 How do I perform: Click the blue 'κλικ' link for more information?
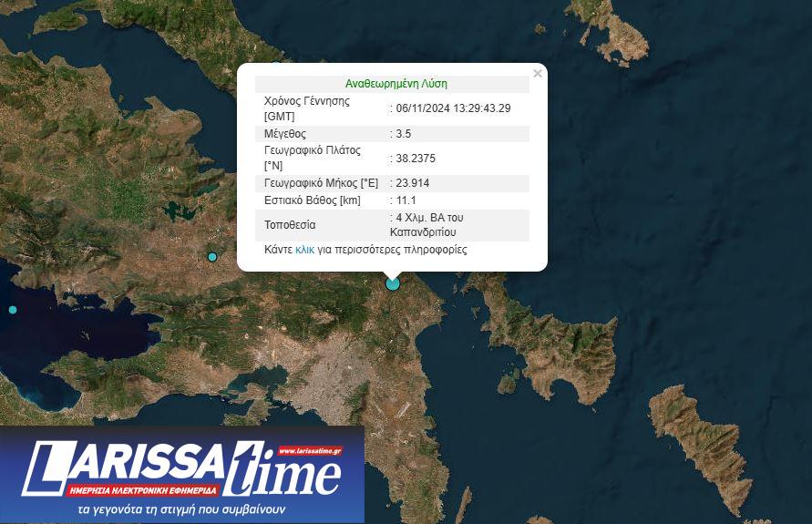click(305, 249)
